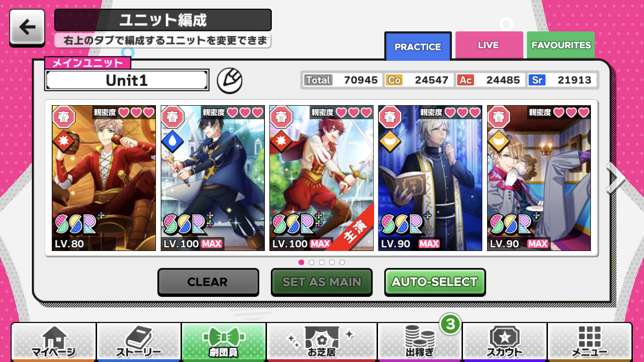Open マイページ home icon in bottom bar
The width and height of the screenshot is (644, 362).
(x=54, y=342)
